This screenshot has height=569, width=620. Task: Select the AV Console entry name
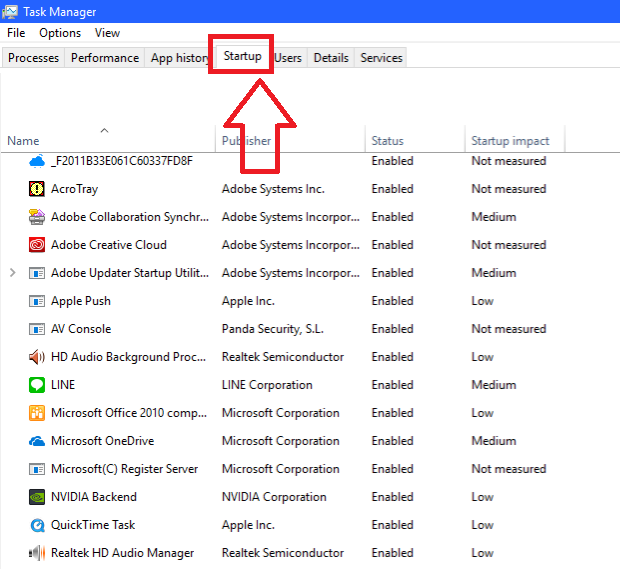[x=81, y=329]
